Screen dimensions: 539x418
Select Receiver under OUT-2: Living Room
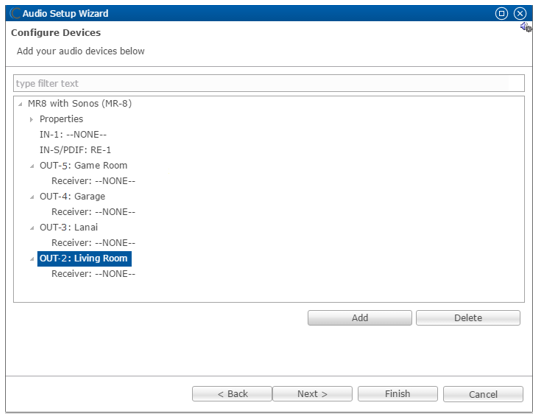click(x=93, y=274)
